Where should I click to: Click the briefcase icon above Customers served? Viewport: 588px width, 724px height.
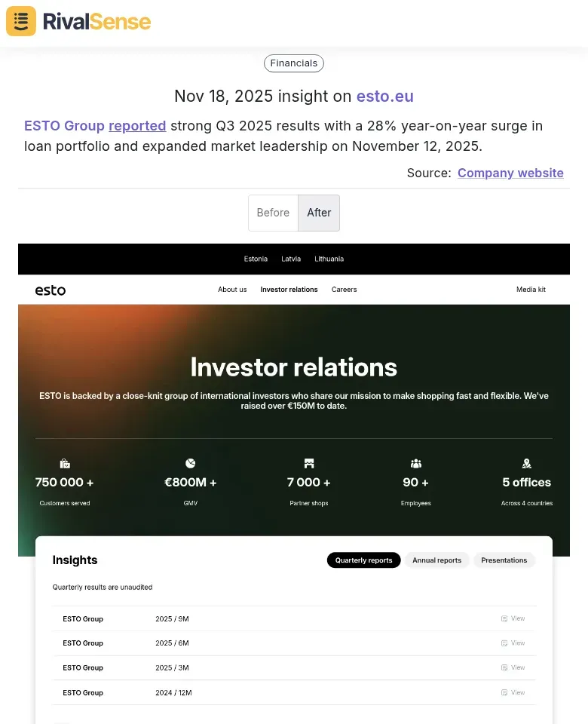(65, 463)
